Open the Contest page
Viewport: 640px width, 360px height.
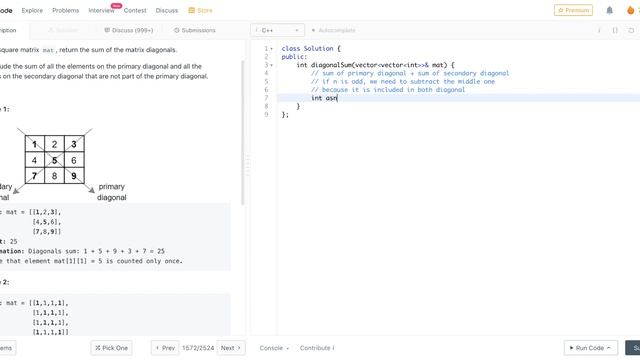pyautogui.click(x=135, y=10)
